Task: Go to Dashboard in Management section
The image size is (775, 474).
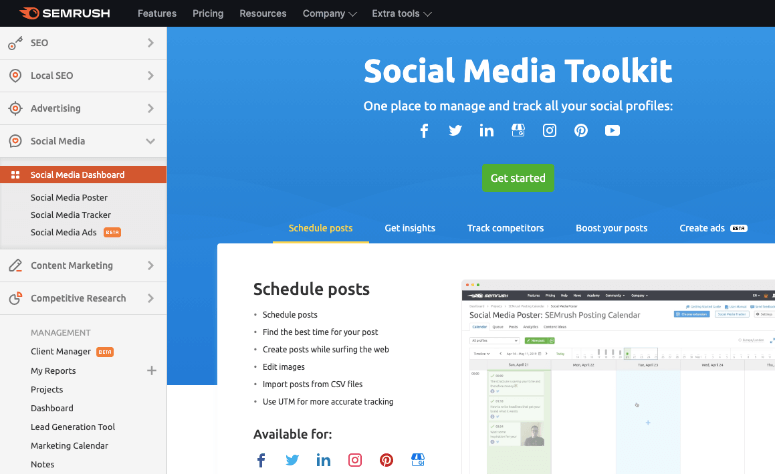Action: pos(52,408)
